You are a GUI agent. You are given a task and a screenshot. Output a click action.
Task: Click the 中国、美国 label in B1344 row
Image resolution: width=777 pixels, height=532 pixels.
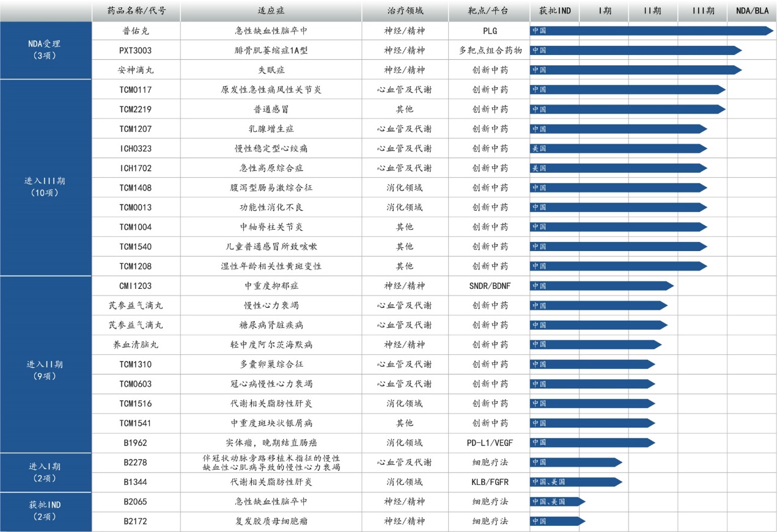(x=548, y=482)
